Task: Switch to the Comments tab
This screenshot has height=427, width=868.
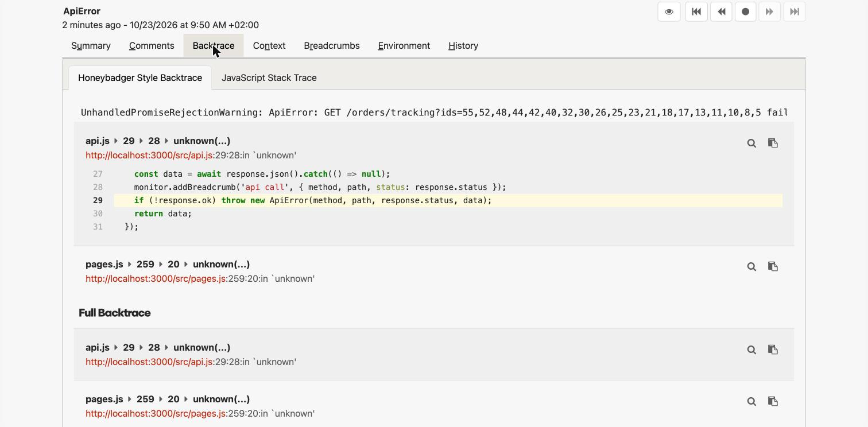Action: point(152,45)
